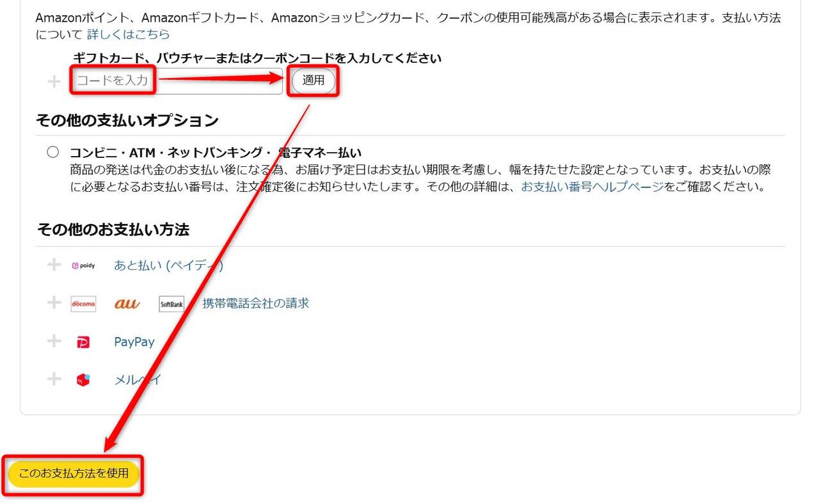Screen dimensions: 819x504
Task: Select the あと払い (ペイディ) option
Action: 168,265
